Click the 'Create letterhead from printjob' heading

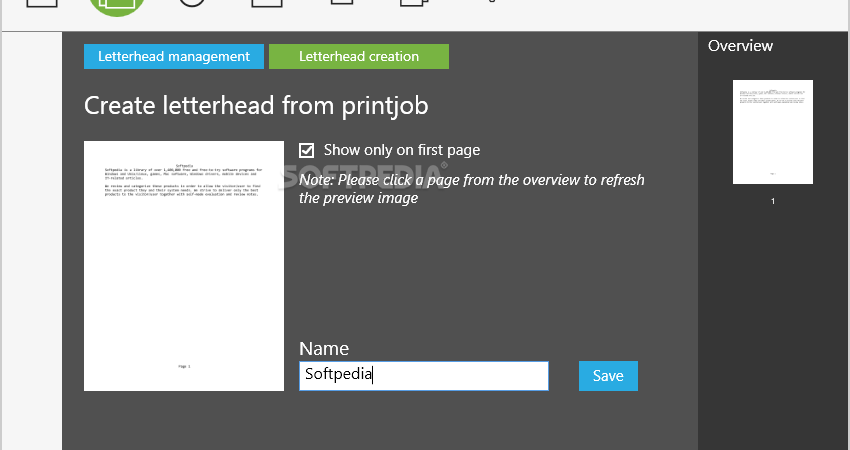click(x=256, y=105)
